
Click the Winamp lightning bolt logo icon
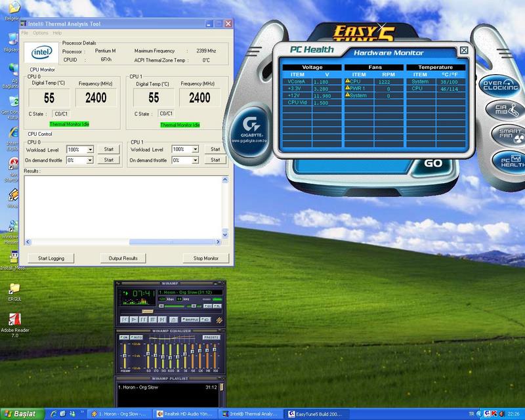(x=219, y=320)
